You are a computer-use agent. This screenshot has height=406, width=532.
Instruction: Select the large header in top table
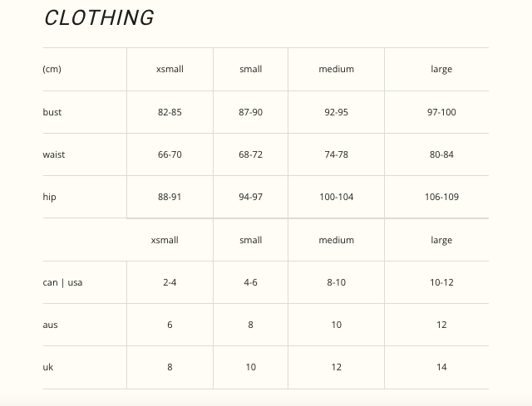pos(441,70)
